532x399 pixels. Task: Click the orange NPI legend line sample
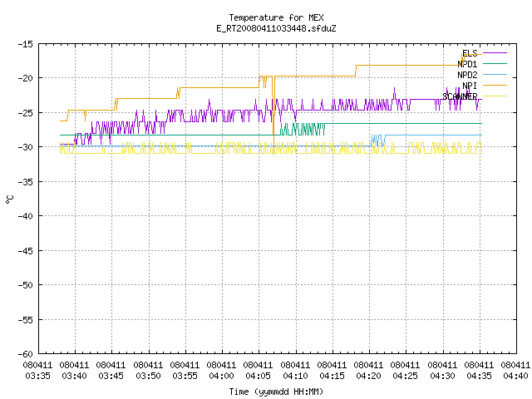click(495, 85)
